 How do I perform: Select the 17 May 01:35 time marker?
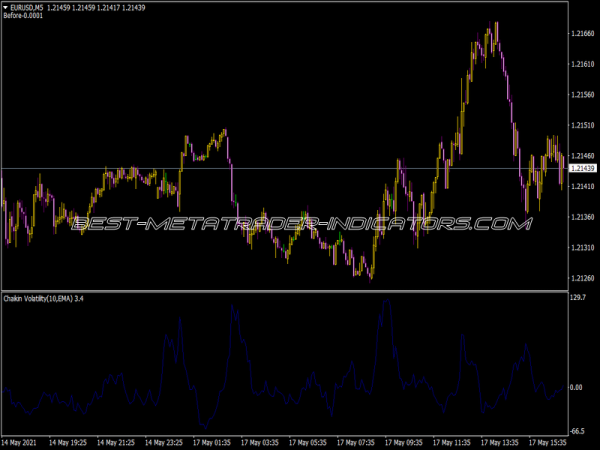214,441
